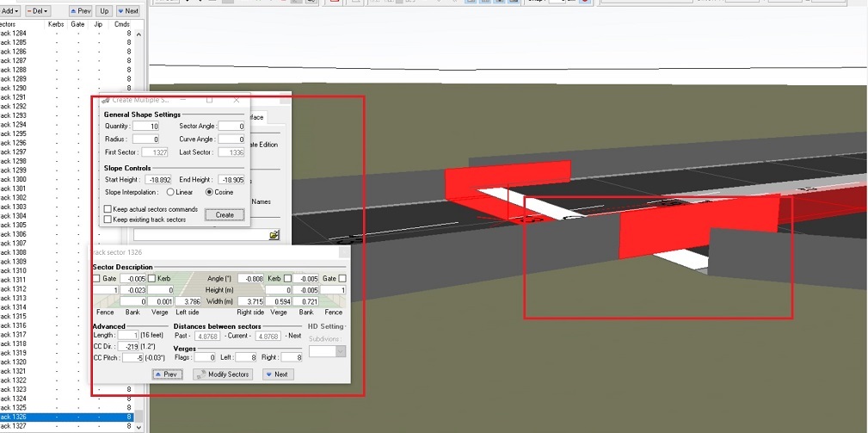
Task: Open the Subdivions combo box
Action: (x=327, y=351)
